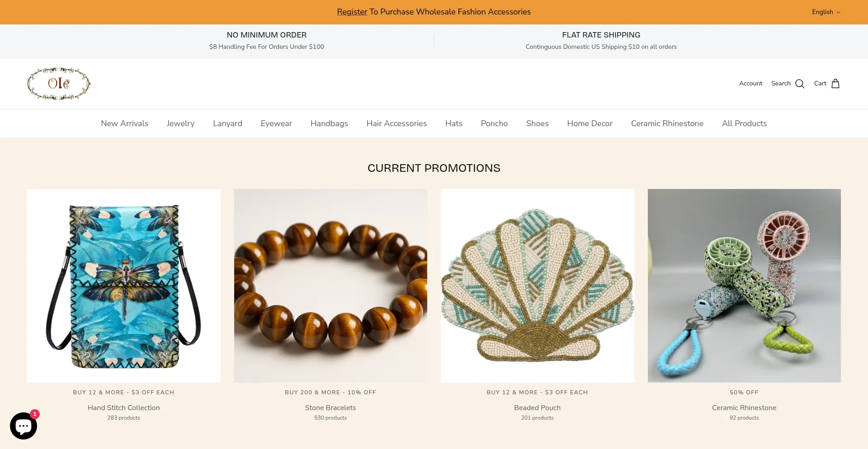Open the New Arrivals menu
868x449 pixels.
[x=124, y=123]
